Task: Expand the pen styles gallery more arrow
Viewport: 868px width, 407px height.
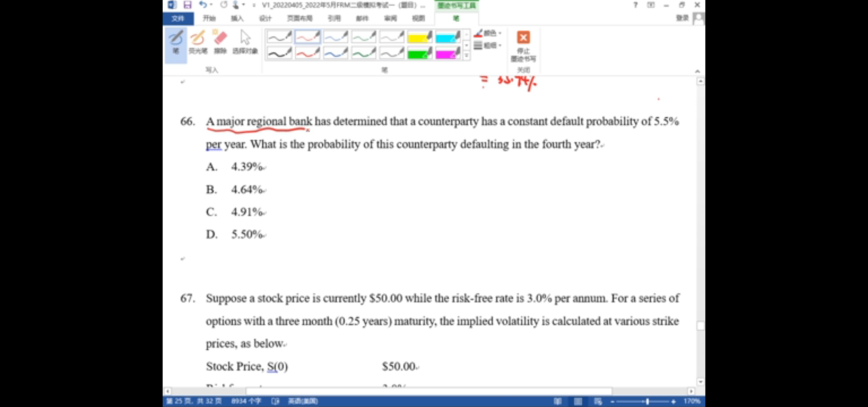Action: tap(467, 56)
